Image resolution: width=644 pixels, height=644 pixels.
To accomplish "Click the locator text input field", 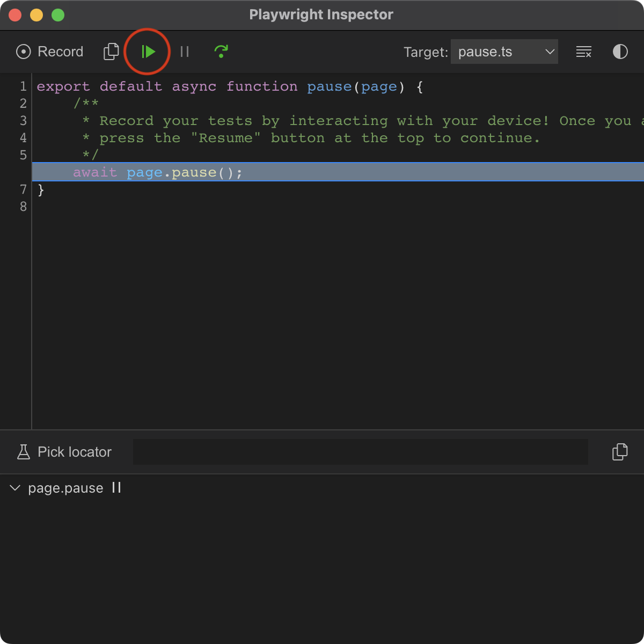I will (x=361, y=452).
